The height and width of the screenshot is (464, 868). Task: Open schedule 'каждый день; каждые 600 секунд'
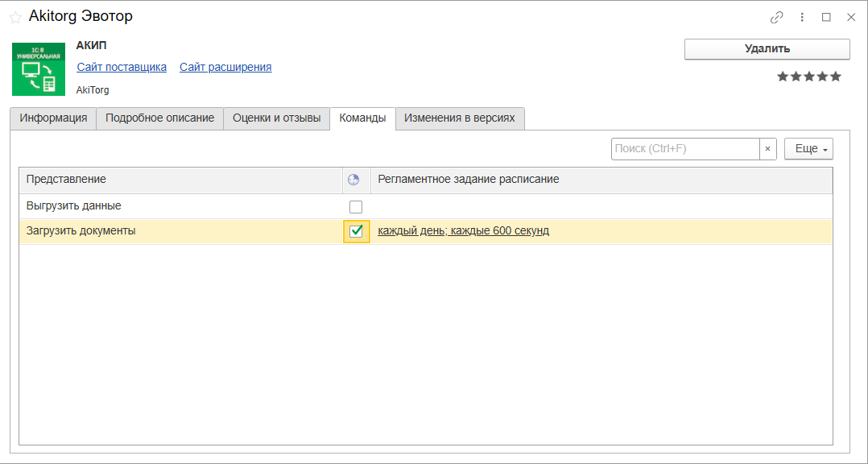463,231
